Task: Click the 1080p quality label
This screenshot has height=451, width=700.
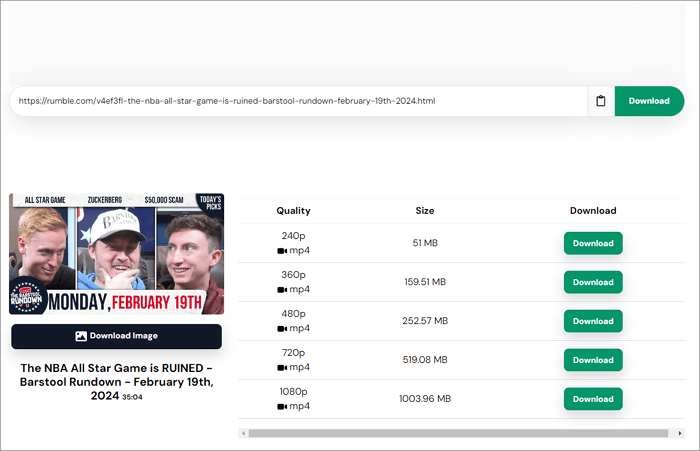Action: 293,392
